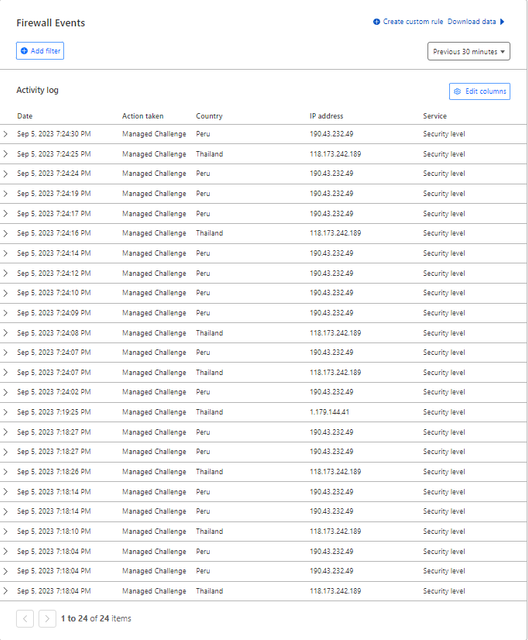Select IP address 1.179.144.41 in log
Screen dimensions: 528x640
[x=329, y=412]
